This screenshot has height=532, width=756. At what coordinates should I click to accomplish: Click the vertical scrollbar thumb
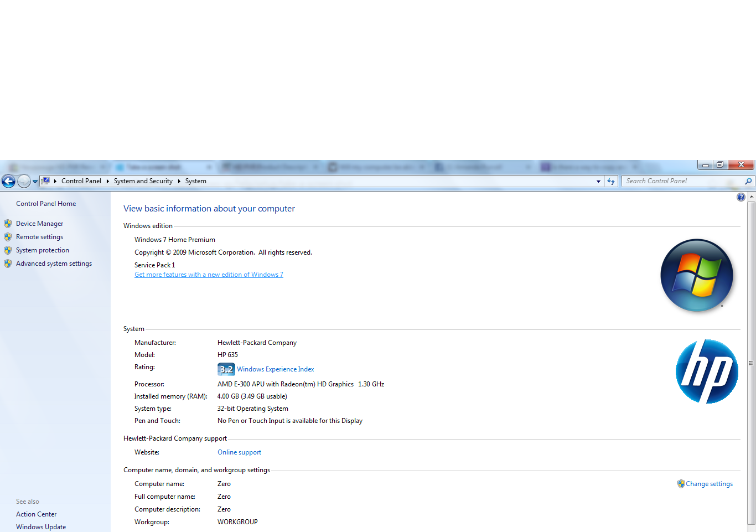752,363
